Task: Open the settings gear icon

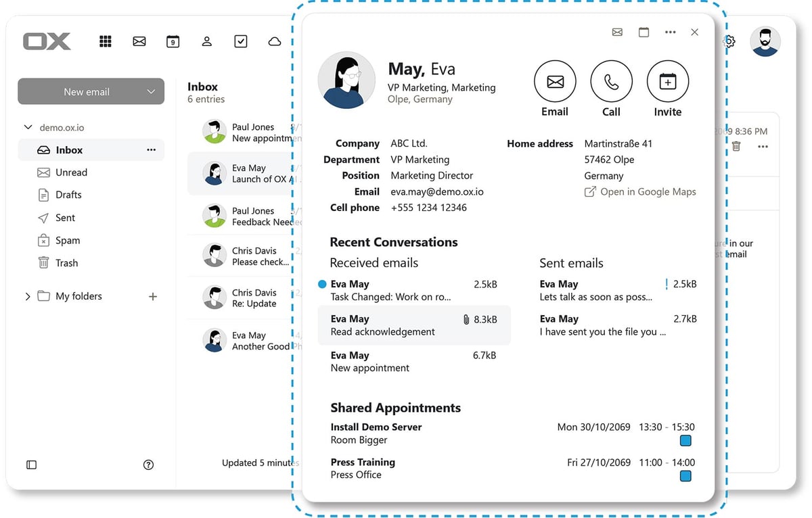Action: click(729, 41)
